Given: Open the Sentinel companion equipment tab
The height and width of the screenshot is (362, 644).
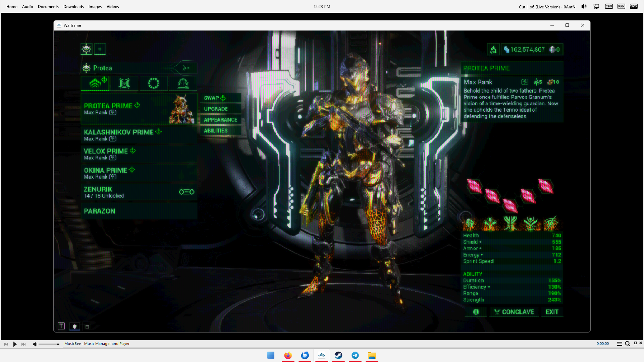Looking at the screenshot, I should point(124,83).
